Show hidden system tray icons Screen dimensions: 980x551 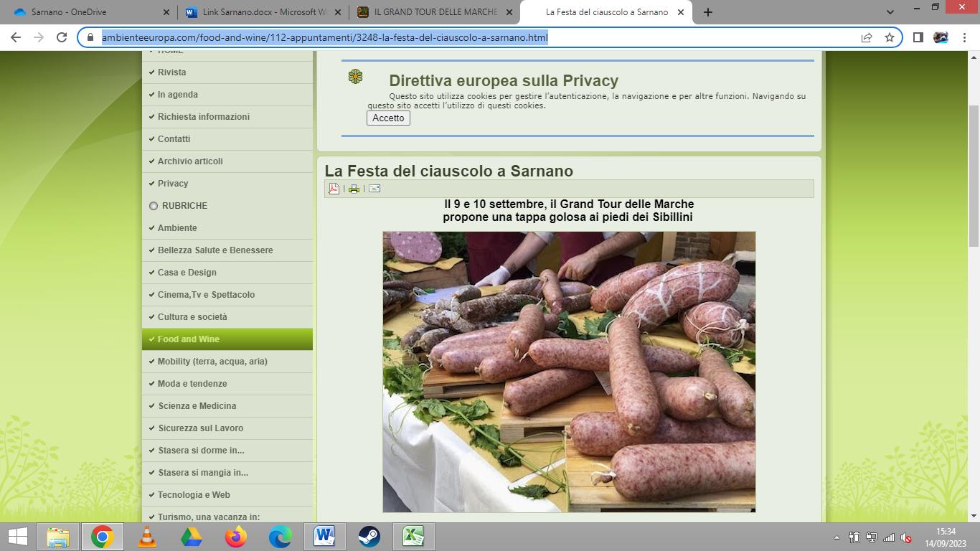point(836,537)
